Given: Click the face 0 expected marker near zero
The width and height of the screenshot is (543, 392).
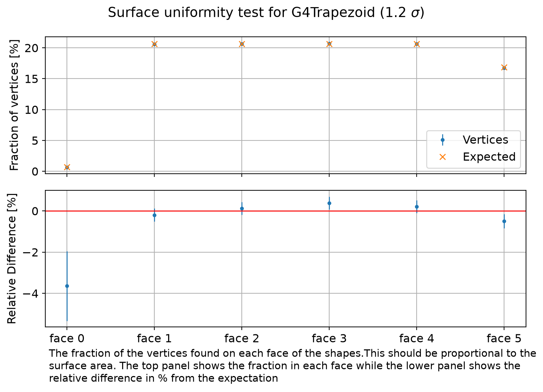Looking at the screenshot, I should click(x=67, y=167).
